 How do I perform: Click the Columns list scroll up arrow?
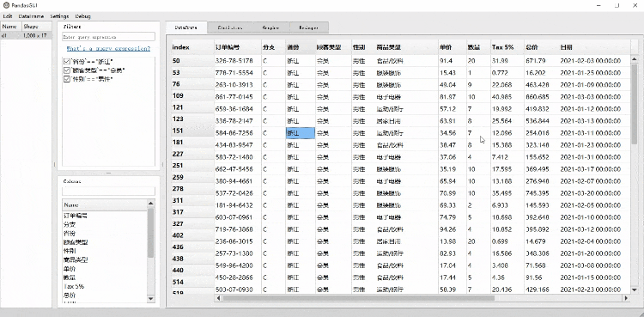click(x=151, y=203)
